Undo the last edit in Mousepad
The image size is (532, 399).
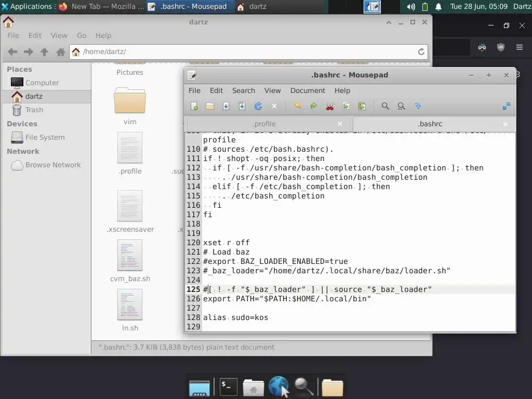(298, 106)
